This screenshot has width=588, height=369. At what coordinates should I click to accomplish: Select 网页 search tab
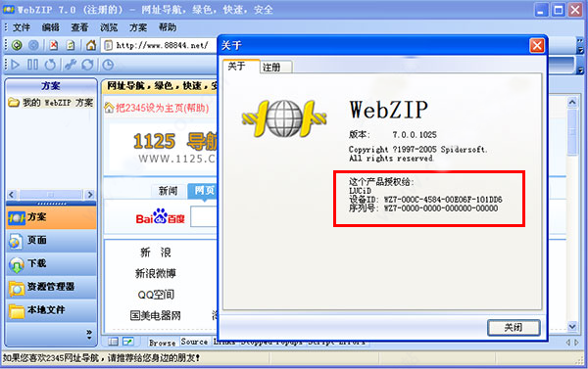click(x=204, y=190)
